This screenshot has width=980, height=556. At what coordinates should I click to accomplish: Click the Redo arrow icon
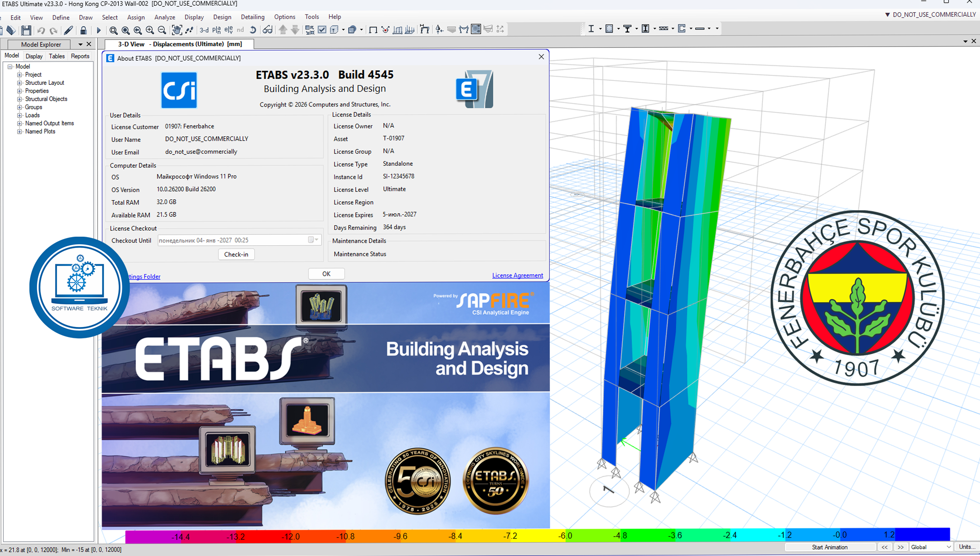[53, 30]
